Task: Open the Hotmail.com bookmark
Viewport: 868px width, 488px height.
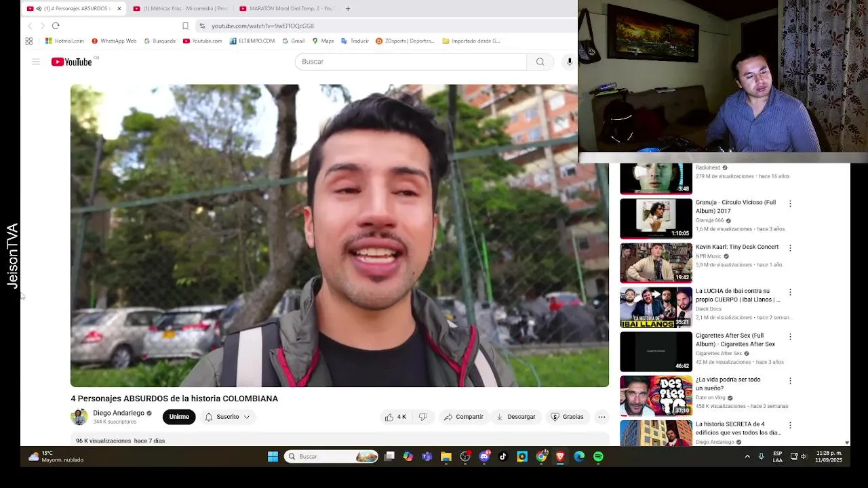Action: pos(64,41)
